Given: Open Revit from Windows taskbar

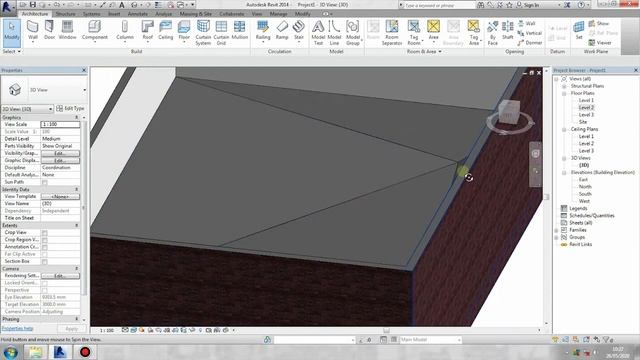Looking at the screenshot, I should click(x=60, y=352).
